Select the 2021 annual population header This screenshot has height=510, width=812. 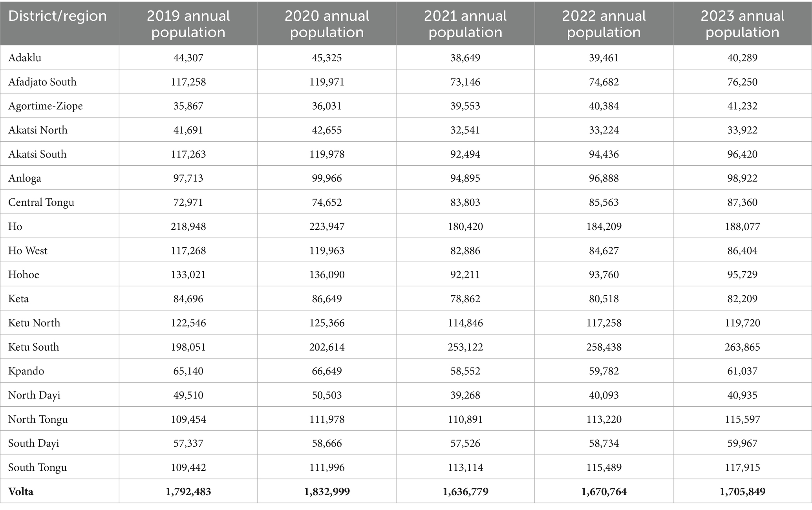click(x=465, y=24)
